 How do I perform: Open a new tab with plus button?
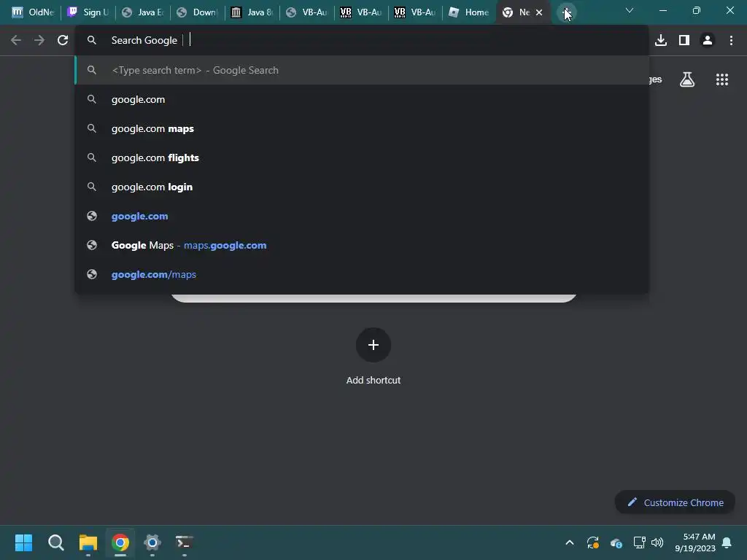(x=566, y=12)
